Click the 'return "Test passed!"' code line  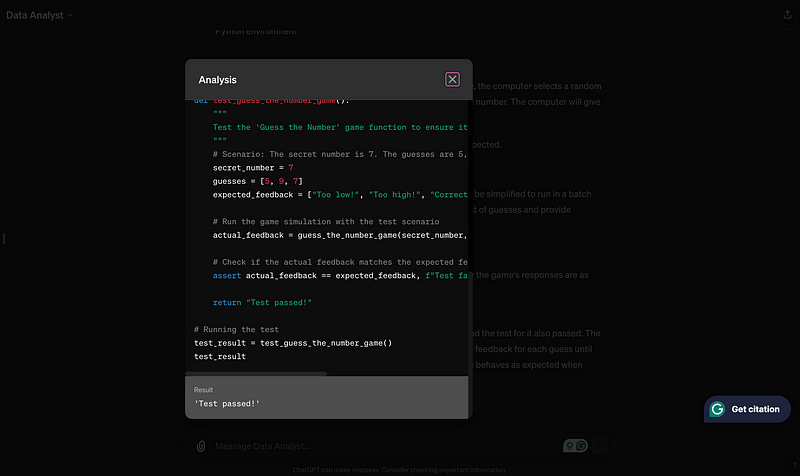262,303
